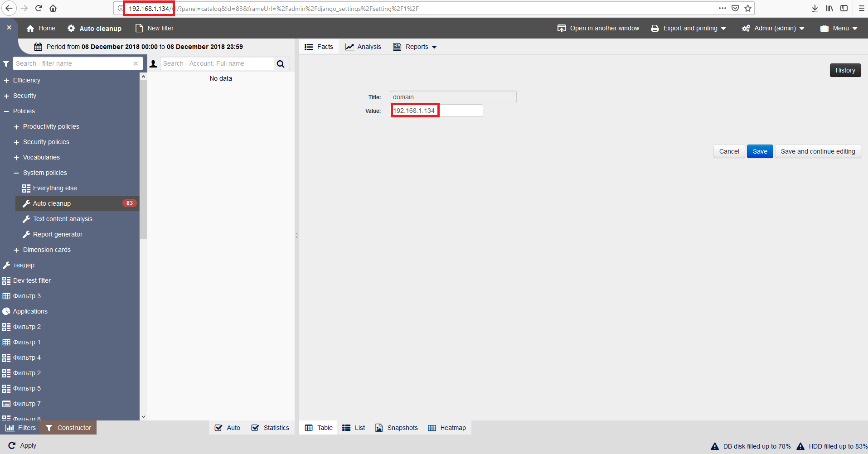Click the blue Save button
The width and height of the screenshot is (868, 454).
point(760,151)
